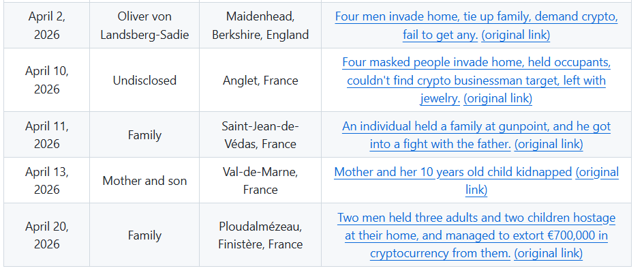Open original link for Anglet incident
Screen dimensions: 644x275
coord(497,98)
